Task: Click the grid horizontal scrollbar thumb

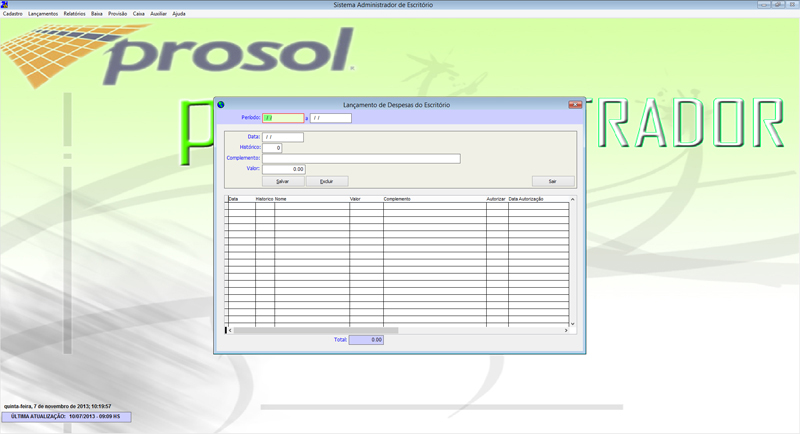Action: [x=316, y=330]
